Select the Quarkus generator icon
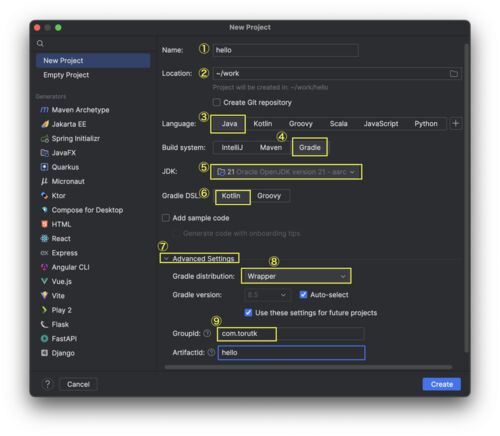The width and height of the screenshot is (500, 436). (44, 167)
